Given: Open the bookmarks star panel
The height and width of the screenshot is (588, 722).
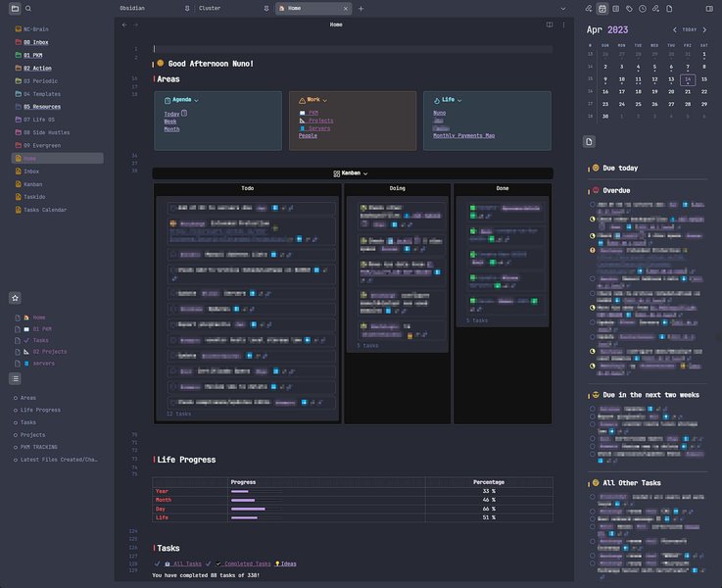Looking at the screenshot, I should click(x=16, y=298).
